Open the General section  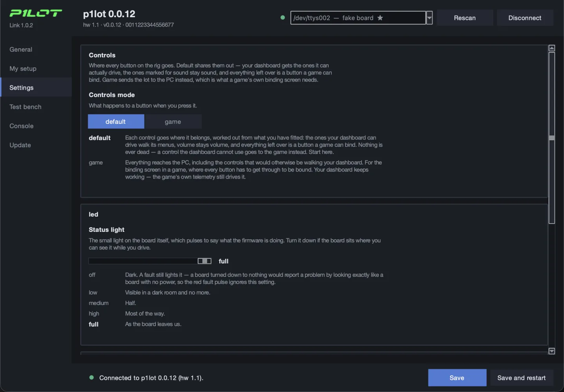pos(36,49)
